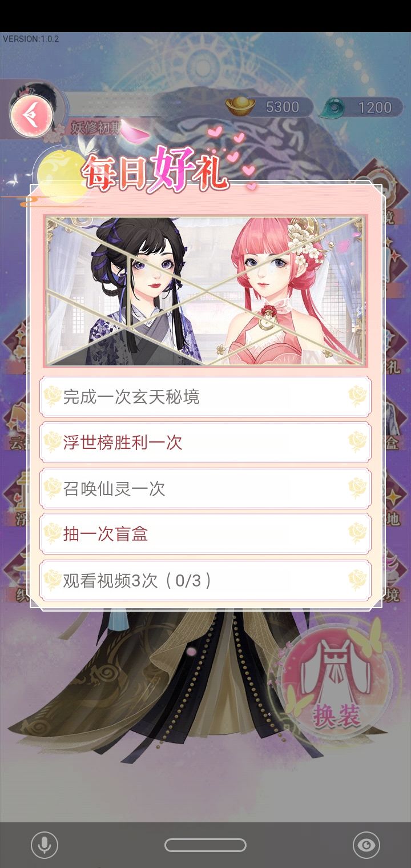Tap the gold ingot currency icon
411x868 pixels.
(241, 107)
